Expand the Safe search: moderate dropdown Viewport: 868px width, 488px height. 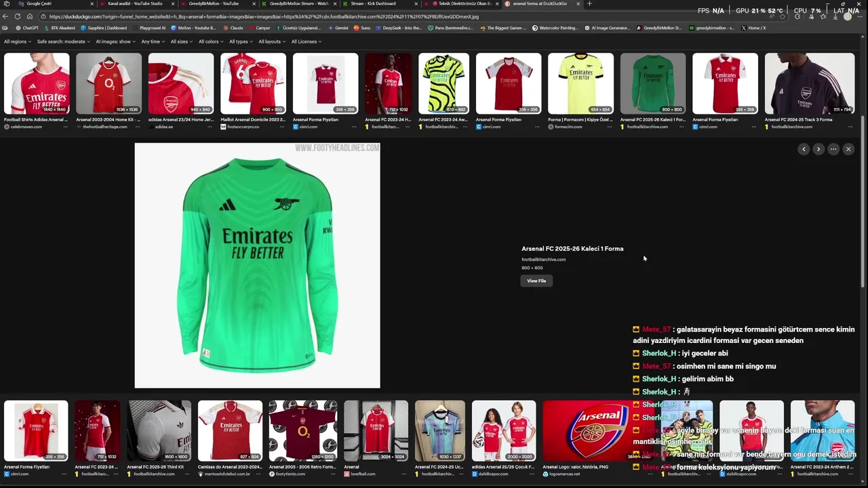click(x=63, y=41)
